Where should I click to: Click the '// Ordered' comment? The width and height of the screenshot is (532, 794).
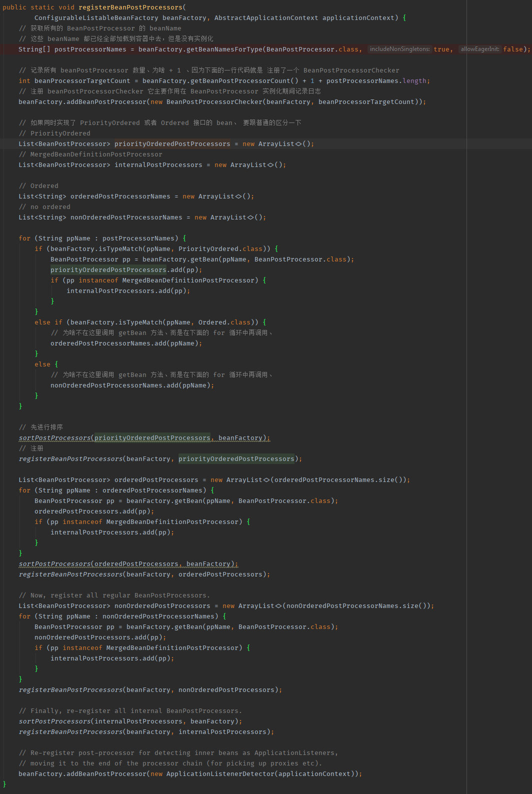(x=38, y=185)
